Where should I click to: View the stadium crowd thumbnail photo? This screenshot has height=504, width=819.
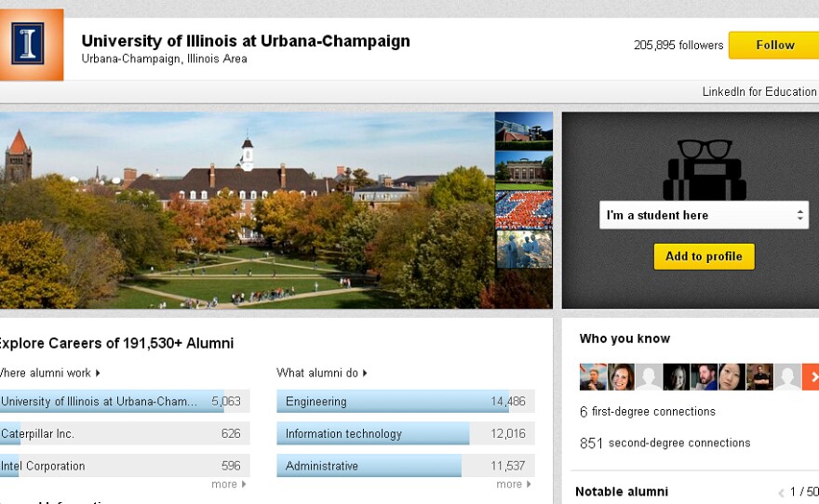523,210
